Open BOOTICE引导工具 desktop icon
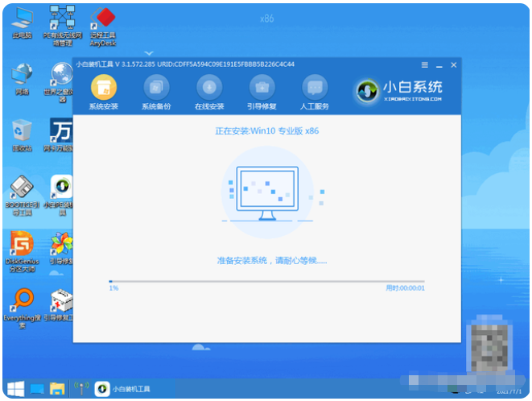The image size is (532, 401). [x=22, y=196]
